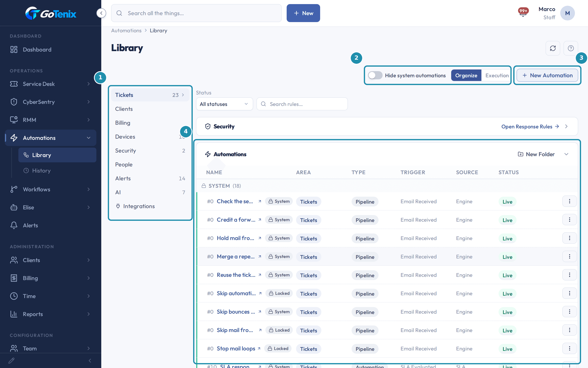588x368 pixels.
Task: Collapse sidebar using footer chevron
Action: tap(90, 360)
